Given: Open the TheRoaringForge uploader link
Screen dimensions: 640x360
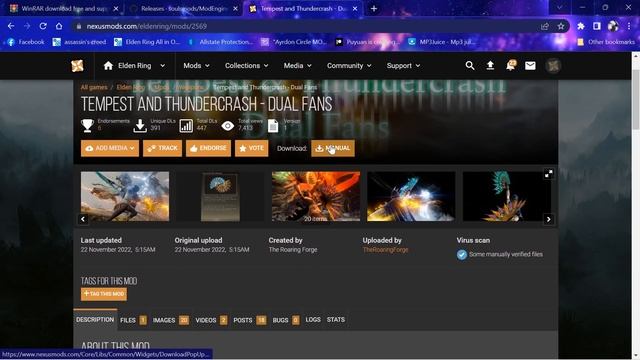Looking at the screenshot, I should click(x=385, y=250).
